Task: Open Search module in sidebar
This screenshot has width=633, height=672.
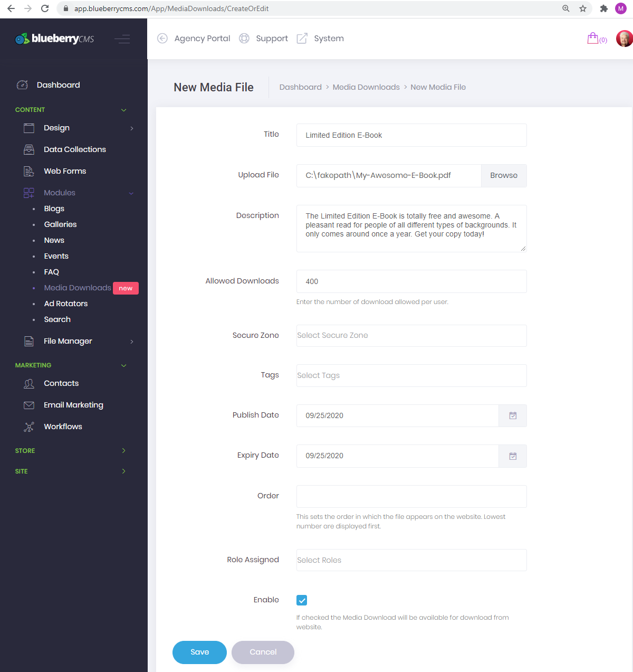Action: coord(57,320)
